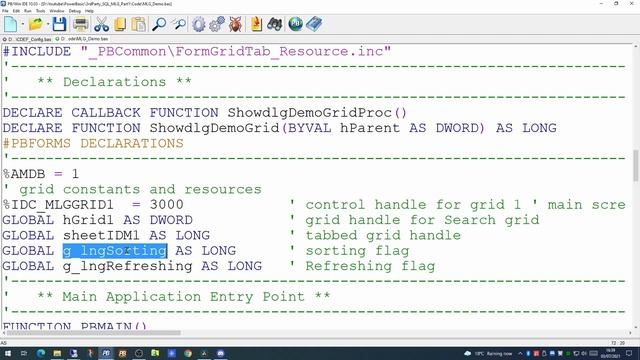Image resolution: width=640 pixels, height=360 pixels.
Task: Start debugging with the bug icon
Action: point(235,24)
